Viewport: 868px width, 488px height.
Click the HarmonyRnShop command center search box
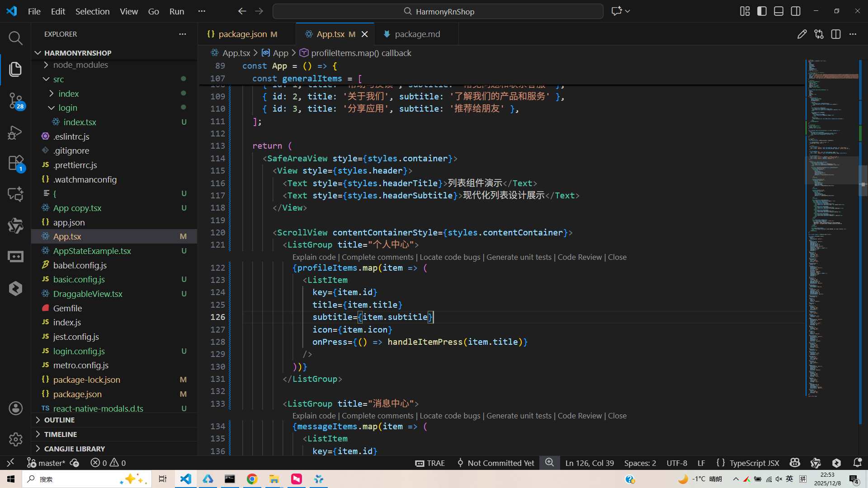(x=438, y=11)
